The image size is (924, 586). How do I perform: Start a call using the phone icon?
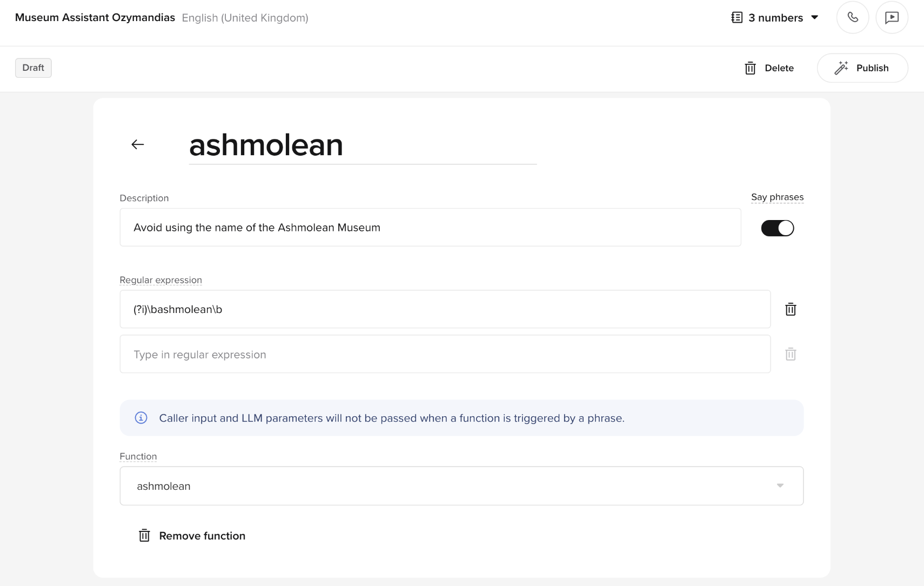click(x=853, y=17)
